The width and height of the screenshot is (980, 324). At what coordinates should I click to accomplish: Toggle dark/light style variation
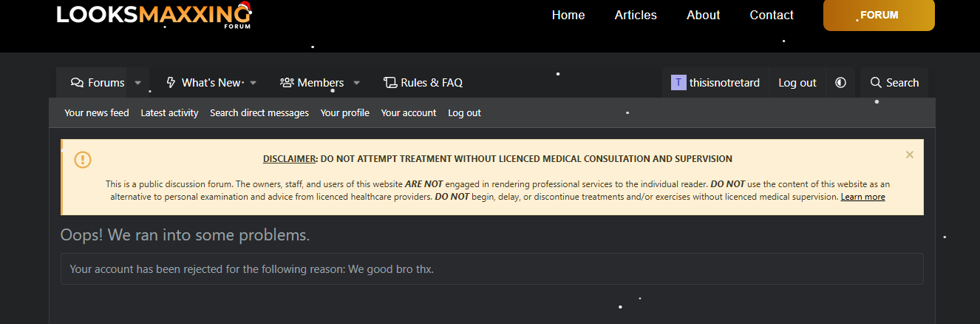(x=840, y=83)
